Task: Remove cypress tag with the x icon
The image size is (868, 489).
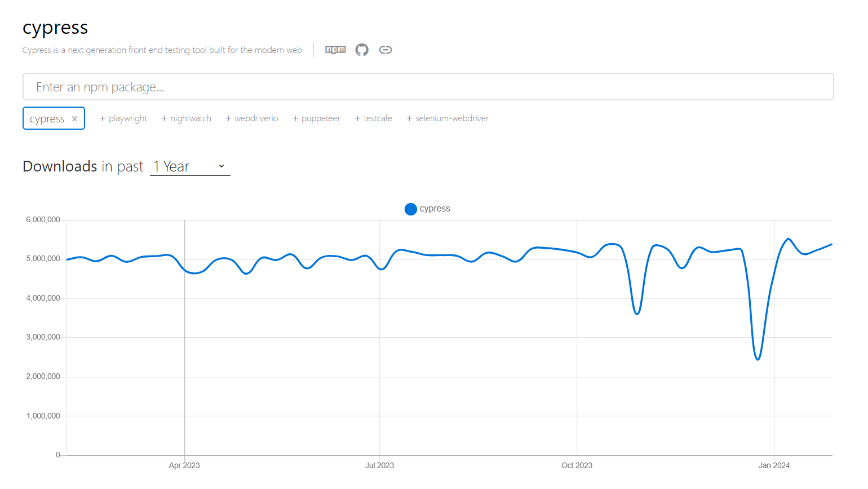Action: click(x=74, y=119)
